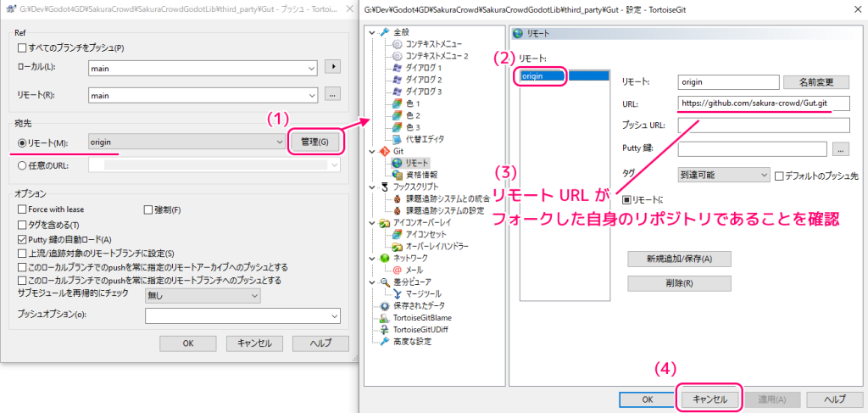
Task: Check the リモートアーカイブへのプッシュとする checkbox
Action: pyautogui.click(x=21, y=267)
